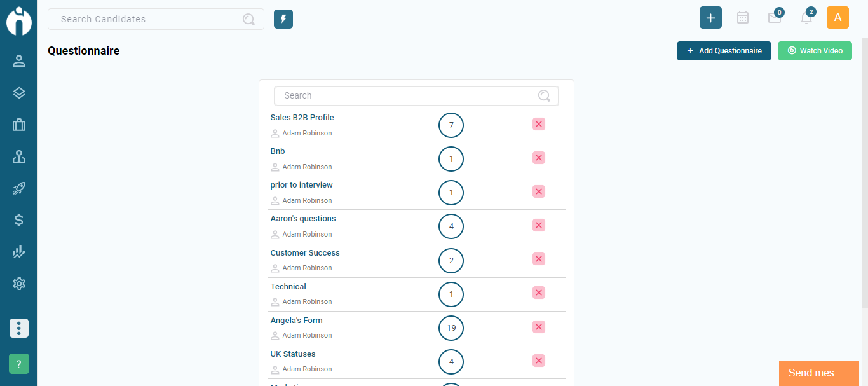Image resolution: width=868 pixels, height=386 pixels.
Task: Delete the Technical questionnaire
Action: [539, 293]
